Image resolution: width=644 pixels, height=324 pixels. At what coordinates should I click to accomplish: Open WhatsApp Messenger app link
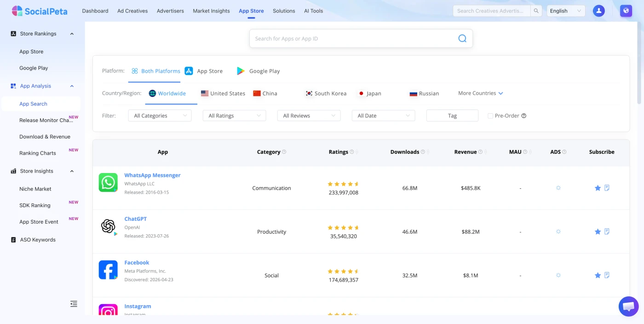[152, 175]
